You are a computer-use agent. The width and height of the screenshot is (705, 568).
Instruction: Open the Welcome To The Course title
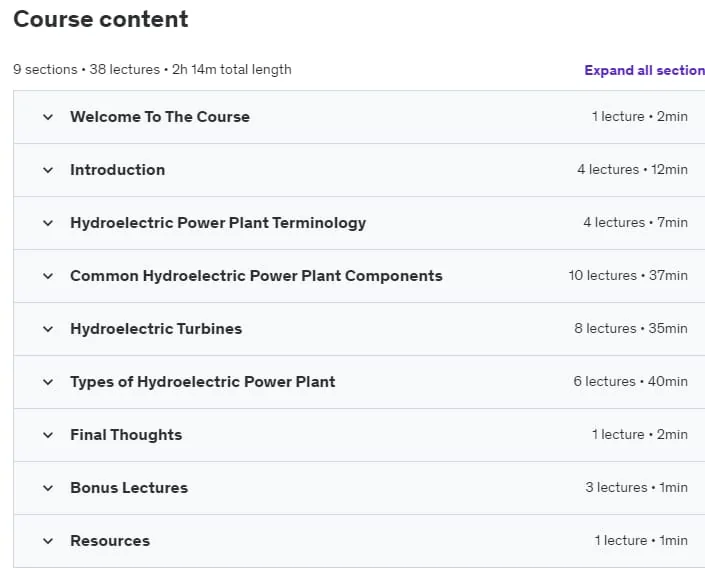click(160, 117)
